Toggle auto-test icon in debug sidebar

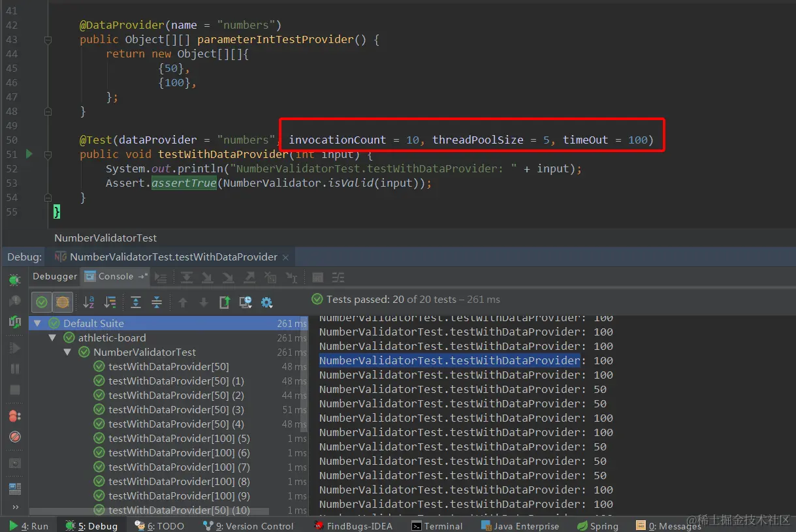(14, 322)
